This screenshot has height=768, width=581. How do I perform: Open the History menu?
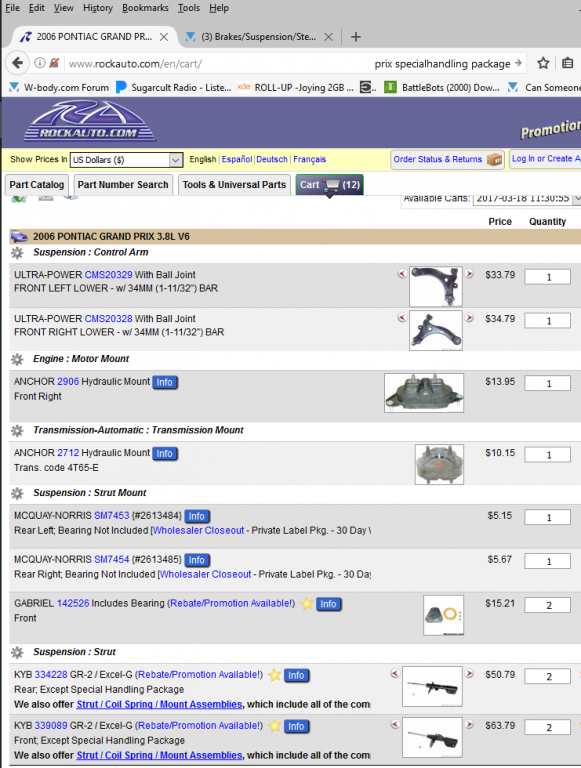[x=97, y=8]
